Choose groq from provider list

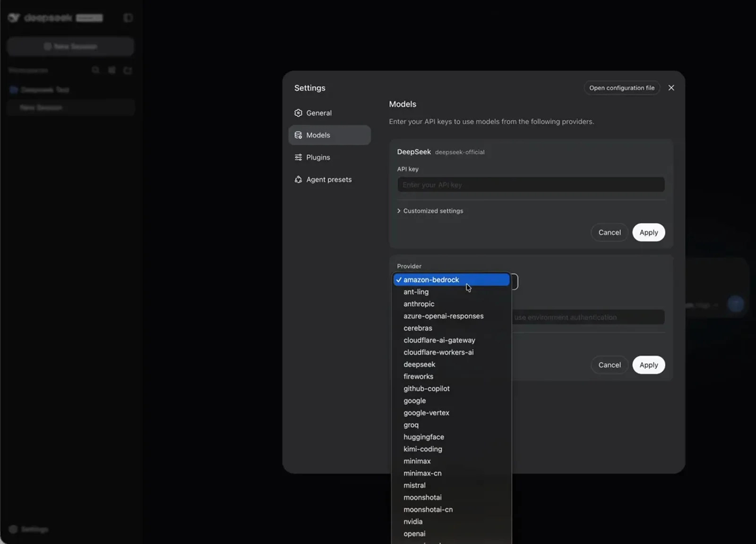(451, 425)
